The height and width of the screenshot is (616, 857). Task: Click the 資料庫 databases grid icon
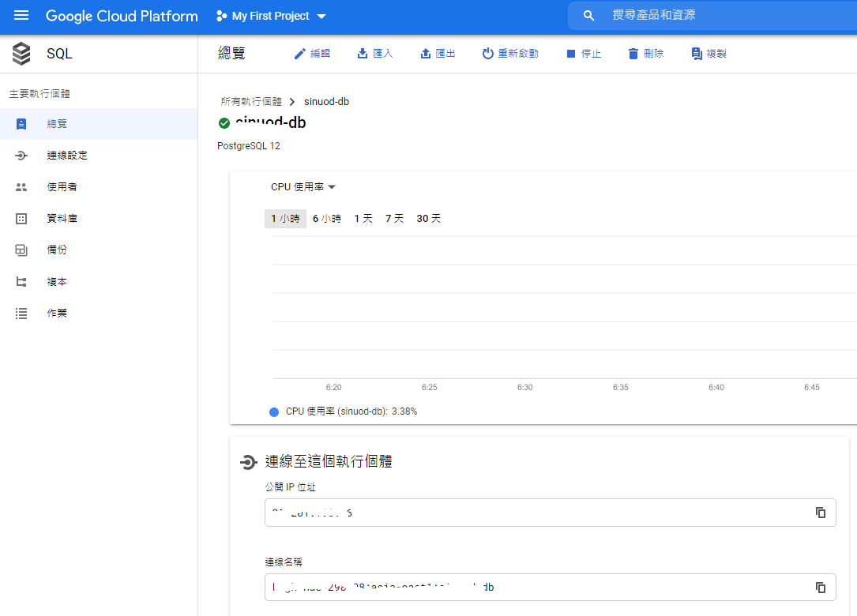(21, 219)
